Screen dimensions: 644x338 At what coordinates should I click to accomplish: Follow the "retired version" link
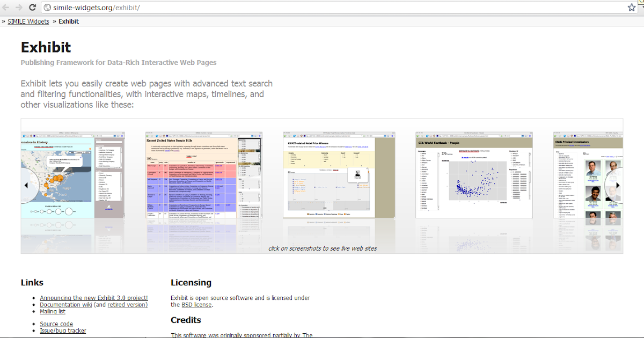click(129, 304)
